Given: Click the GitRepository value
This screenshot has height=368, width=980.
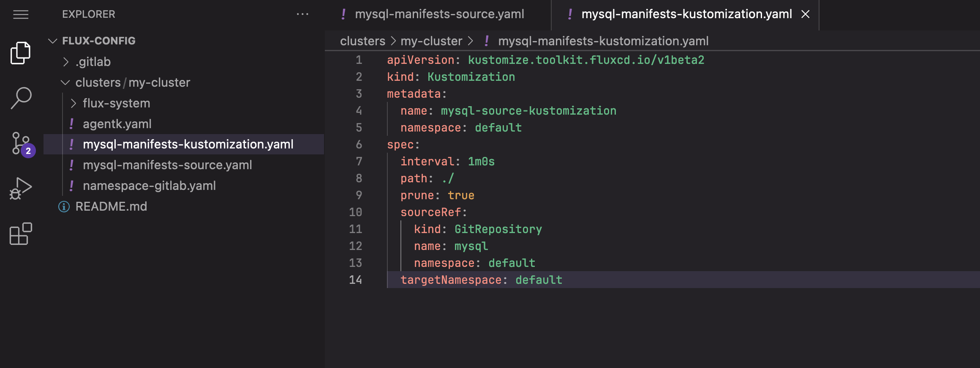Looking at the screenshot, I should click(x=498, y=229).
